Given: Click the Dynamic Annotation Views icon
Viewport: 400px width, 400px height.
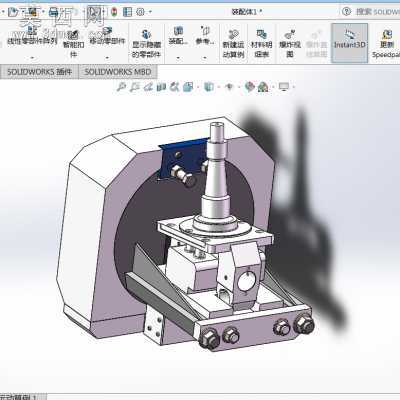Looking at the screenshot, I should point(174,87).
